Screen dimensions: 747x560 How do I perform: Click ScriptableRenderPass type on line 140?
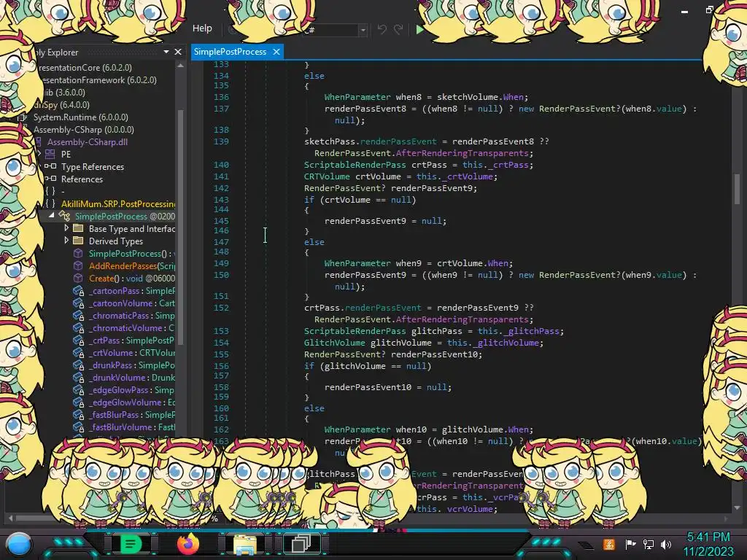(355, 165)
